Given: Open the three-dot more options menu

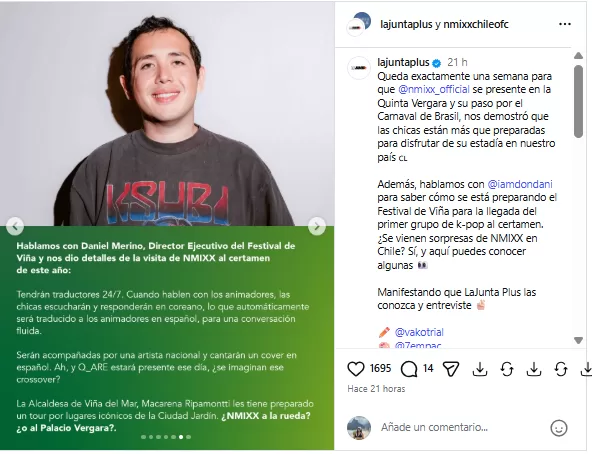Looking at the screenshot, I should tap(564, 24).
